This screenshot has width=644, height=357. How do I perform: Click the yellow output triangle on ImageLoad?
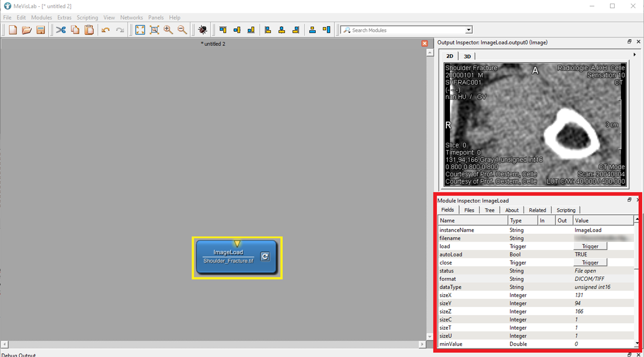237,243
